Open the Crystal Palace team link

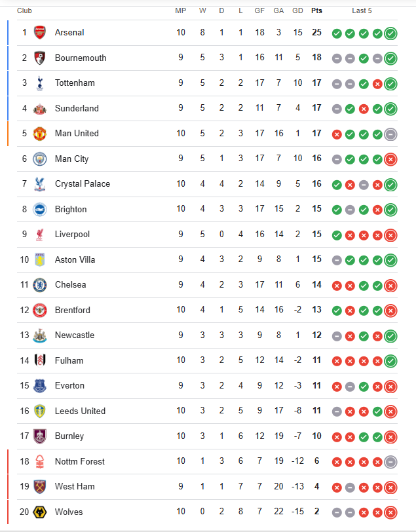pyautogui.click(x=83, y=183)
